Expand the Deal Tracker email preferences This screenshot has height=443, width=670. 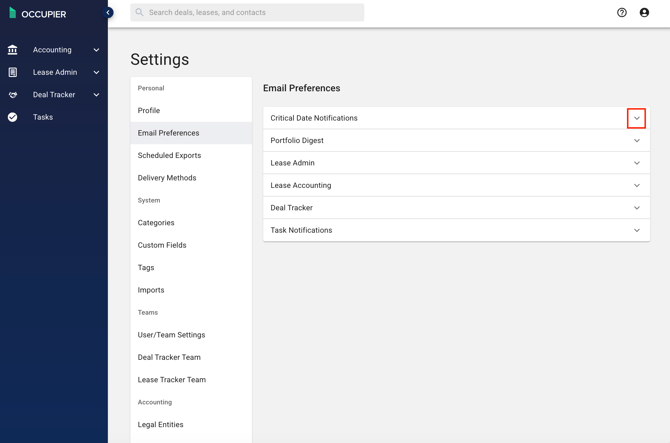click(x=637, y=208)
